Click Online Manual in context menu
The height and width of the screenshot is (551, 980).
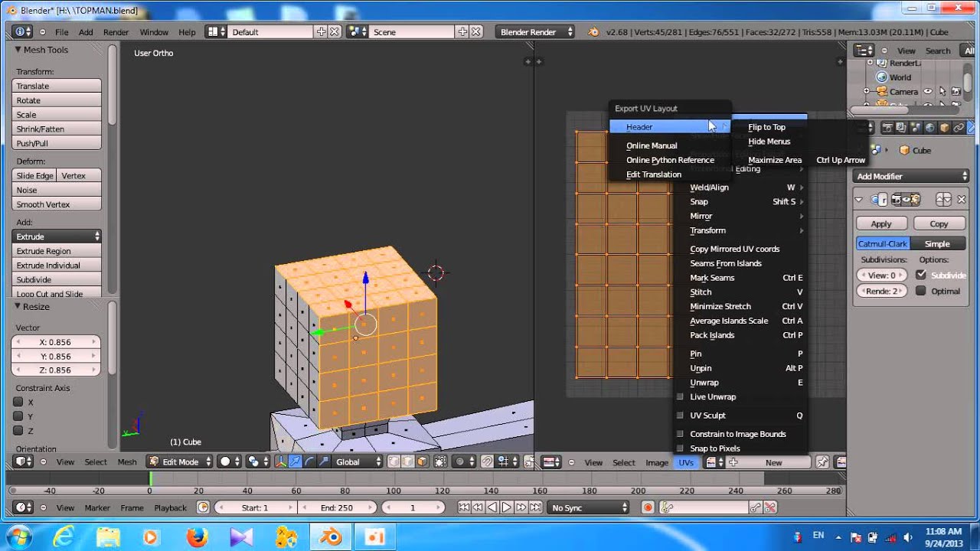(652, 145)
